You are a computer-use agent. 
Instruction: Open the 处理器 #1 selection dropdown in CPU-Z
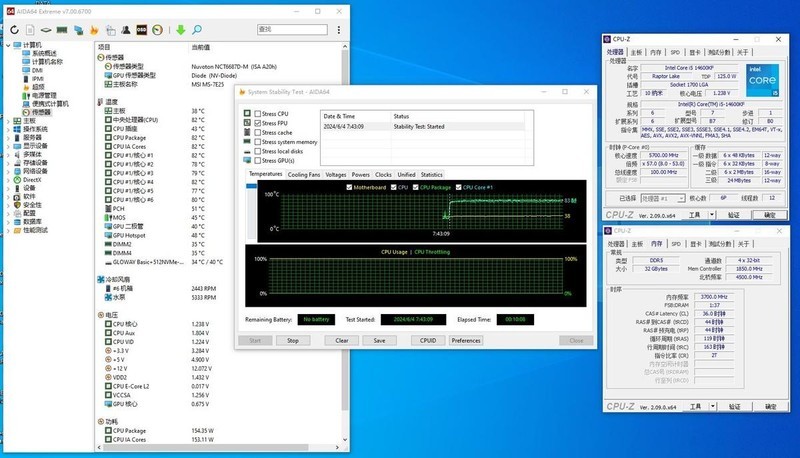coord(662,198)
